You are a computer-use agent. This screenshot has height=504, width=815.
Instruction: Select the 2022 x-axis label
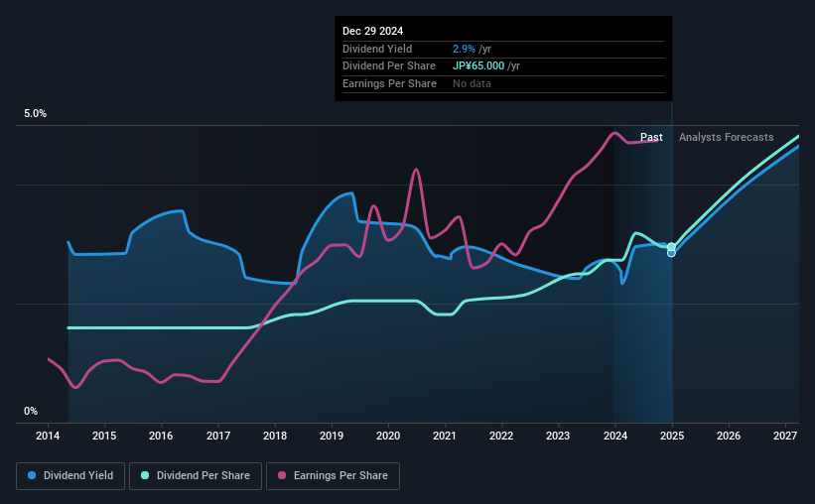501,436
